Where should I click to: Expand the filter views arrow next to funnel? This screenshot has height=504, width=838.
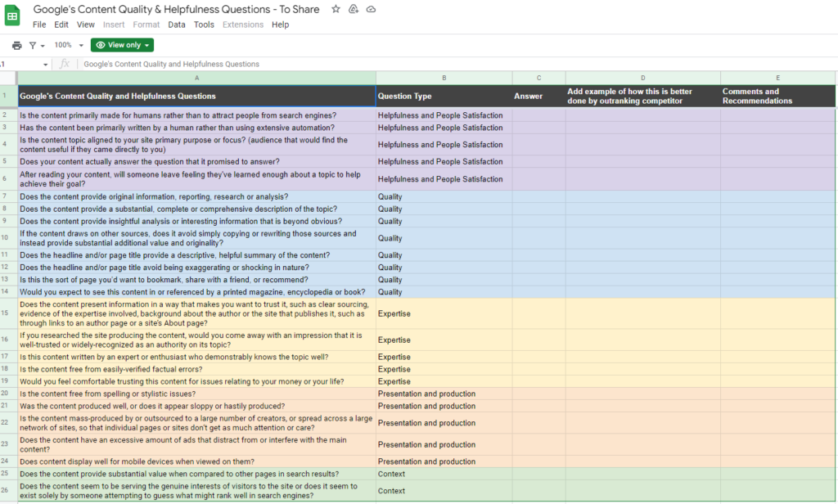[x=43, y=46]
